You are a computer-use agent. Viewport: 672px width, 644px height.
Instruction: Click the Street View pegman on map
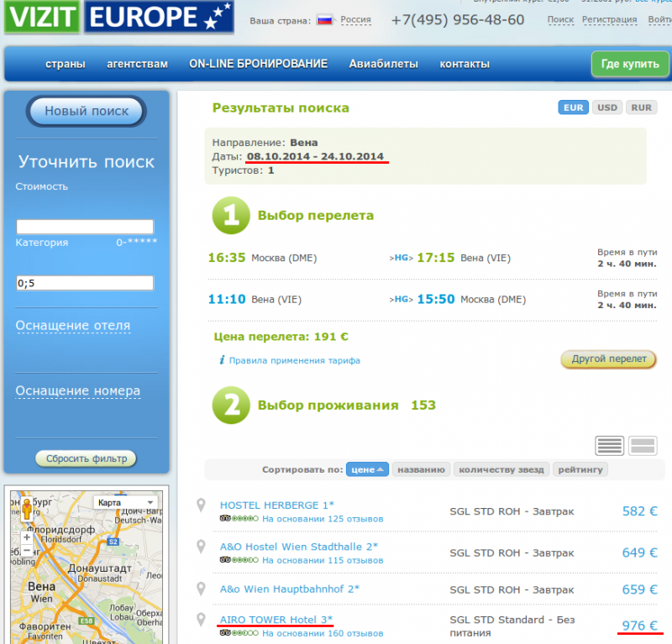click(x=27, y=509)
